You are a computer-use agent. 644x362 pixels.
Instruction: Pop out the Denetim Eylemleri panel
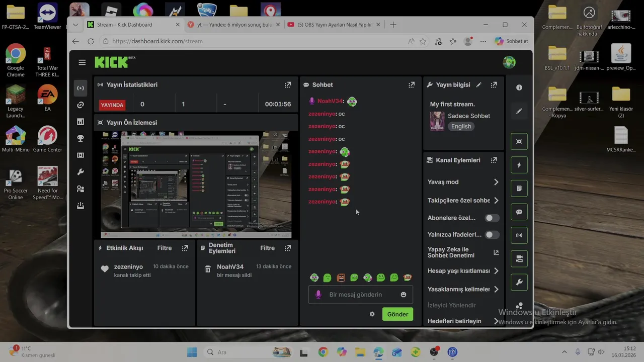[288, 248]
